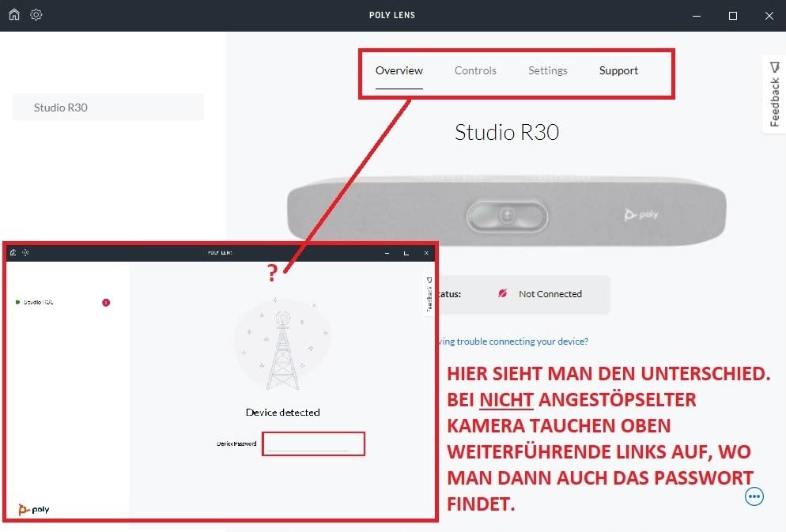Image resolution: width=786 pixels, height=532 pixels.
Task: Click the red notification badge beside the device name
Action: click(x=106, y=302)
